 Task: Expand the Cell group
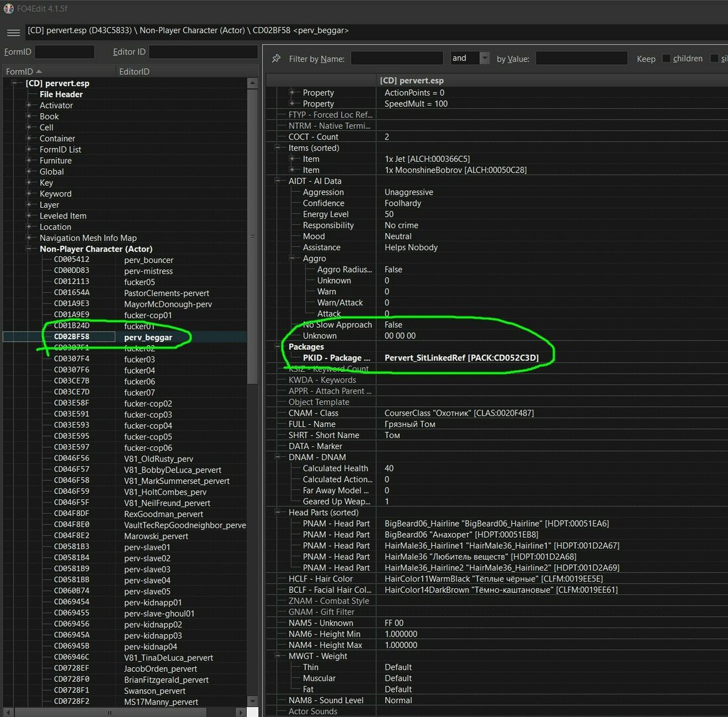29,127
